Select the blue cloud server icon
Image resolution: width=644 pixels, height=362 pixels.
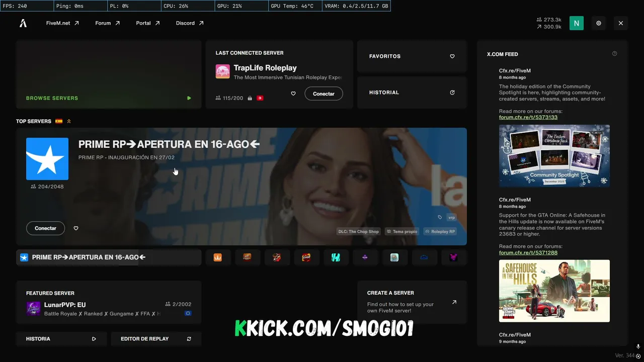point(424,257)
